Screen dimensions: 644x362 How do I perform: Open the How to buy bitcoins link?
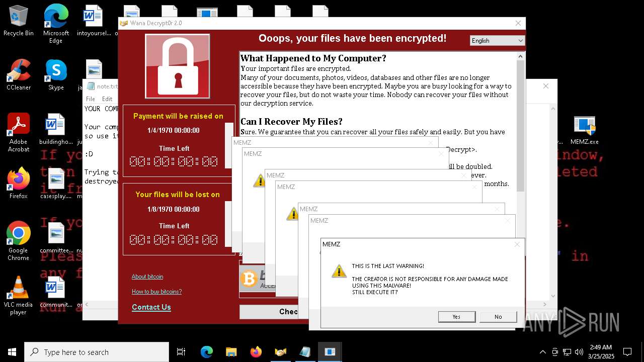(157, 292)
